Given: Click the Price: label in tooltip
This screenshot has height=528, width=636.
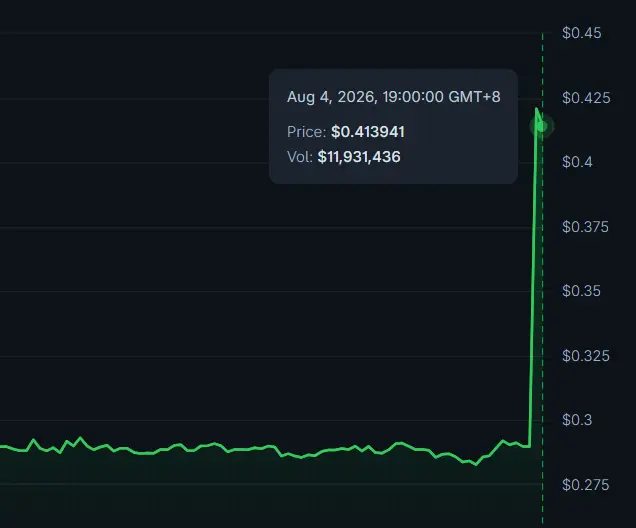Looking at the screenshot, I should click(307, 132).
